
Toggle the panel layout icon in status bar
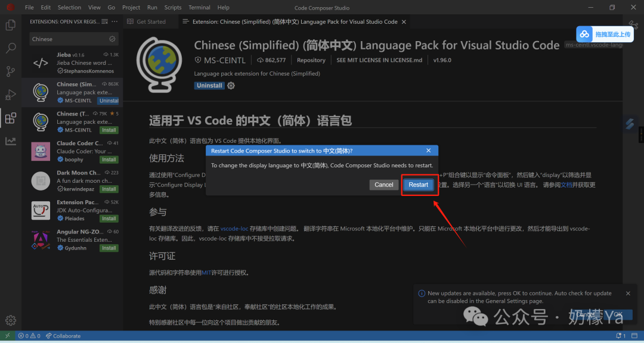tap(634, 336)
